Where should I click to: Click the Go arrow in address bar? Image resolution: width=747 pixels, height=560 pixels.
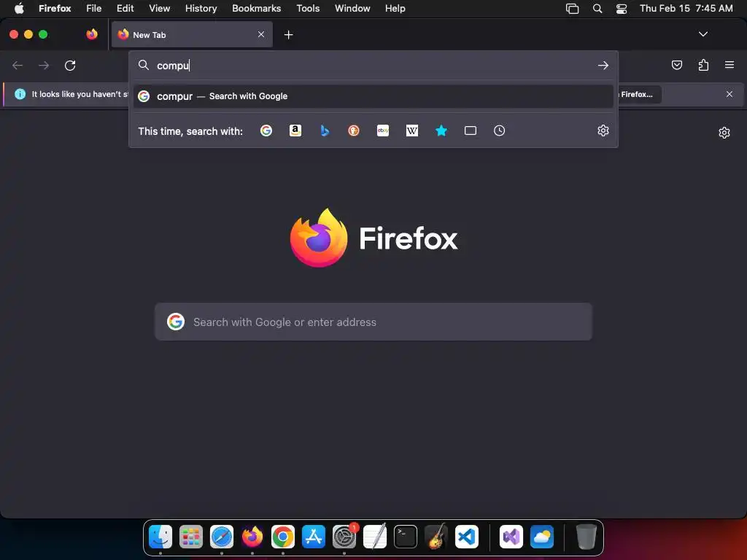[x=603, y=65]
